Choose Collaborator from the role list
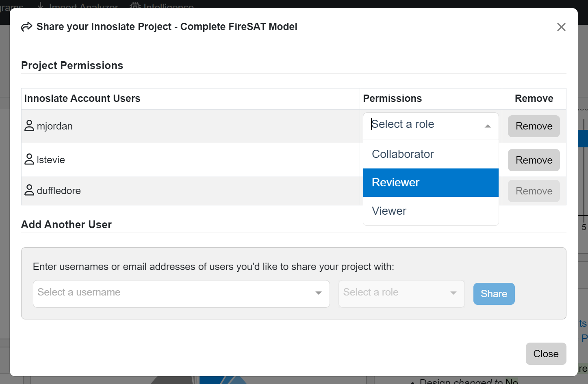 tap(431, 154)
